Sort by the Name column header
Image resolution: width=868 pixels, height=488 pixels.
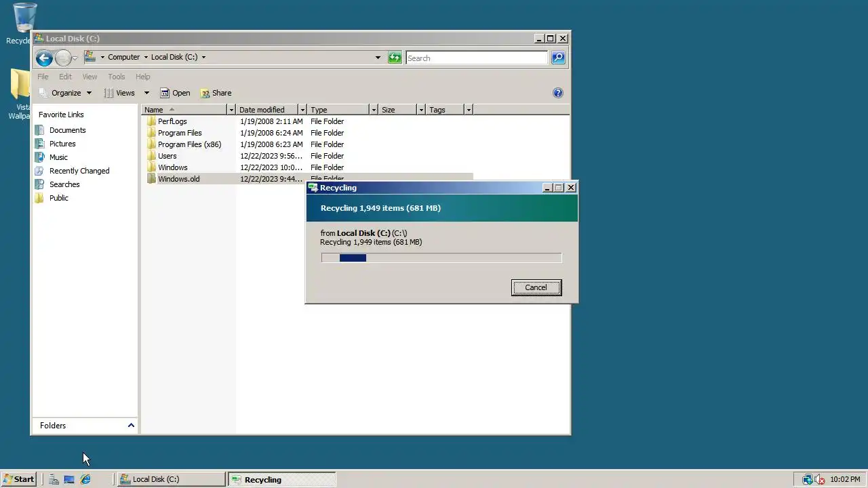(x=184, y=110)
